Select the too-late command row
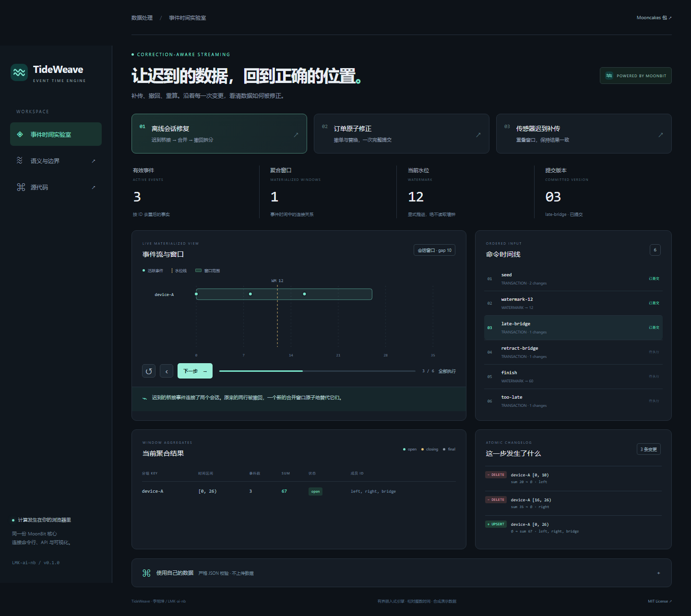 [573, 401]
